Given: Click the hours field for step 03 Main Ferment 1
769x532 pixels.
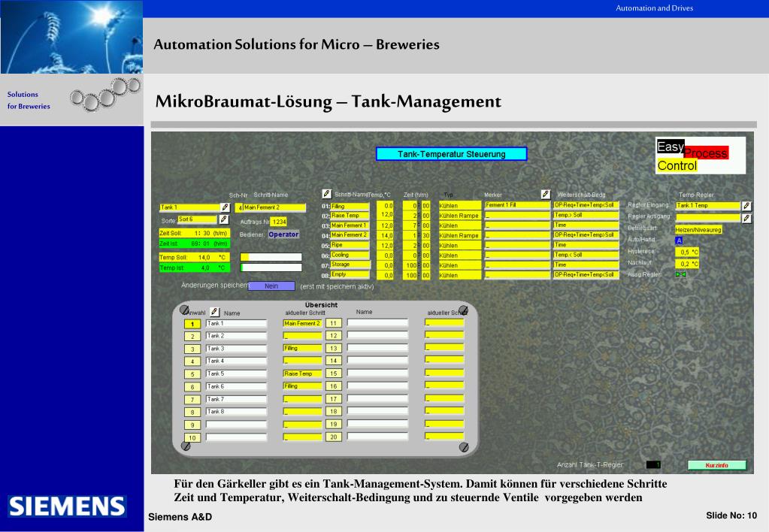Looking at the screenshot, I should (x=410, y=225).
